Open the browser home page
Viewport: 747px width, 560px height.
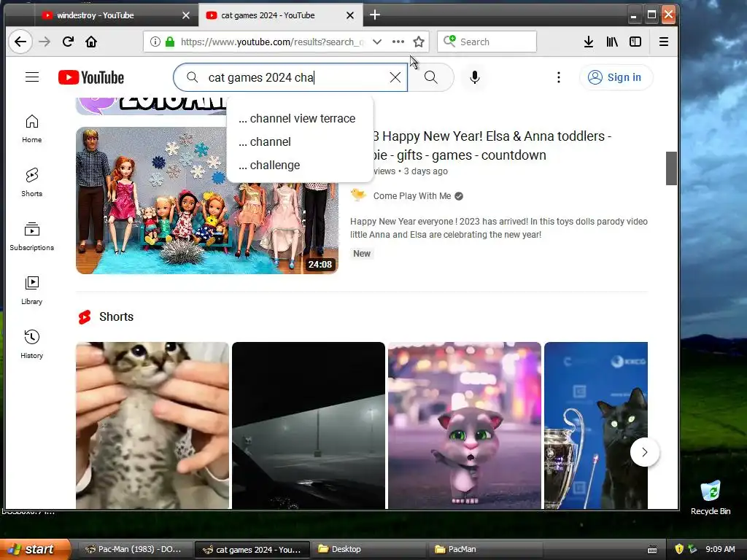pos(91,42)
